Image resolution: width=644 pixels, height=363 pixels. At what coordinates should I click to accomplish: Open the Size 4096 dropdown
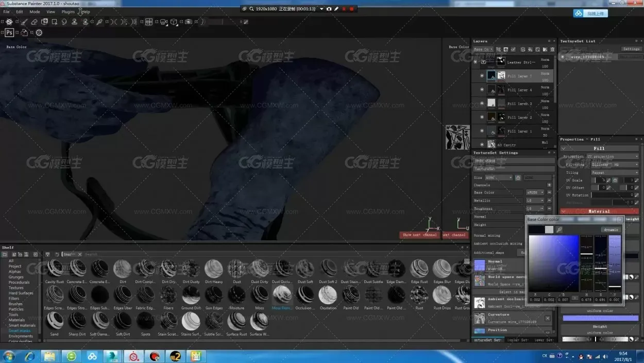pos(499,178)
